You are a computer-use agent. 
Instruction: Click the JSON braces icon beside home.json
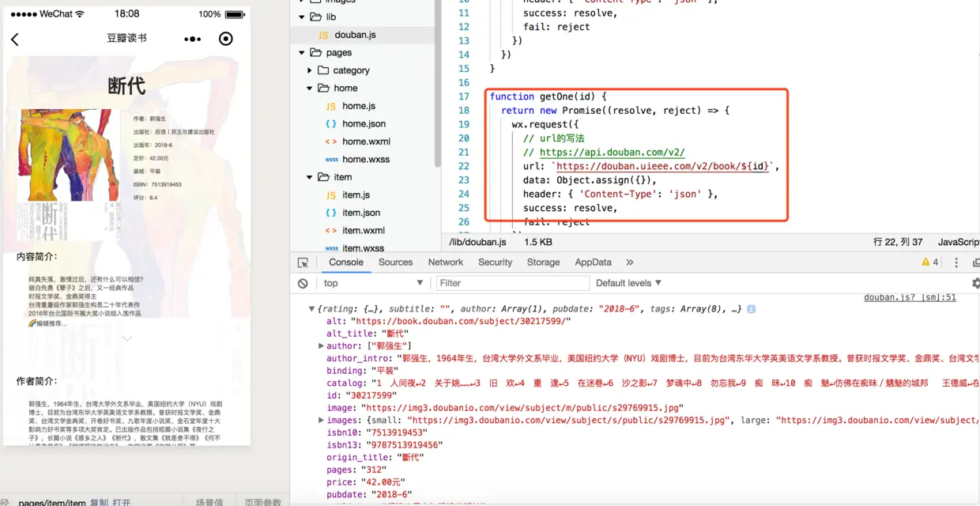331,124
